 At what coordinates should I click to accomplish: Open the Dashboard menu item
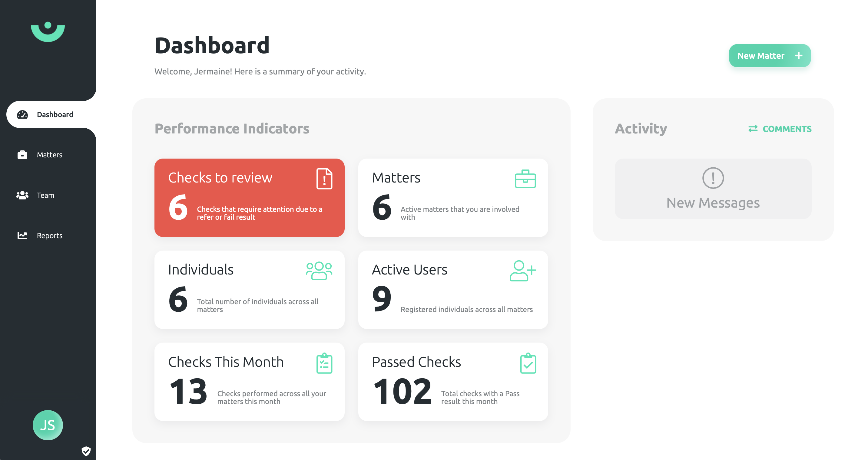click(x=48, y=115)
